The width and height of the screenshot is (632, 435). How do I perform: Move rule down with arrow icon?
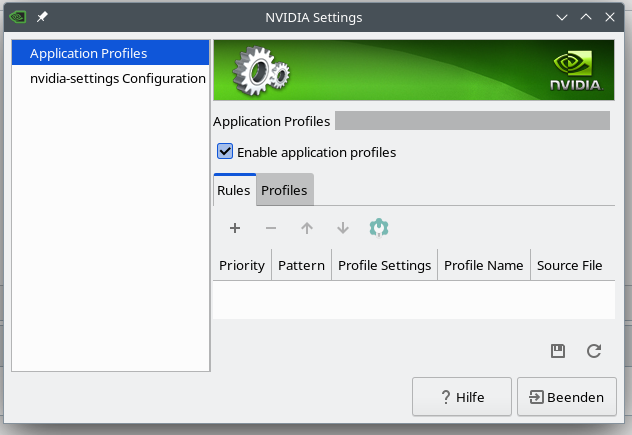pos(343,228)
